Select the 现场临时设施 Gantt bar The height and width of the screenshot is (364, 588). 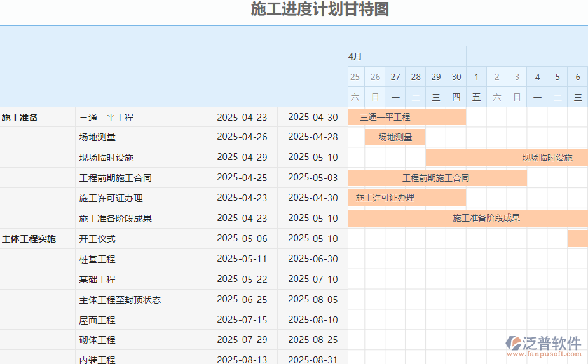(506, 158)
